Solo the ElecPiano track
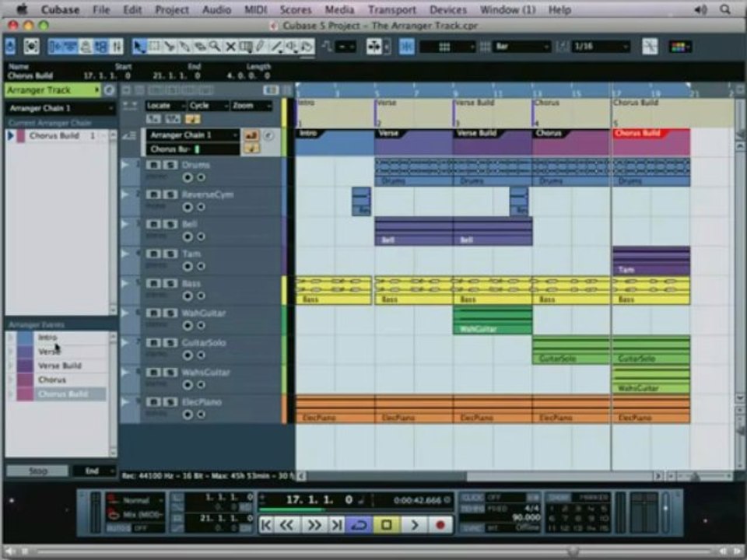The image size is (747, 560). pyautogui.click(x=170, y=402)
